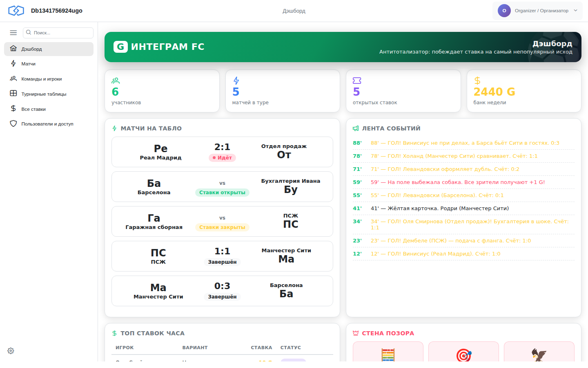Select the 41' Жёлтая карточка Родри event
The width and height of the screenshot is (588, 368).
click(463, 209)
